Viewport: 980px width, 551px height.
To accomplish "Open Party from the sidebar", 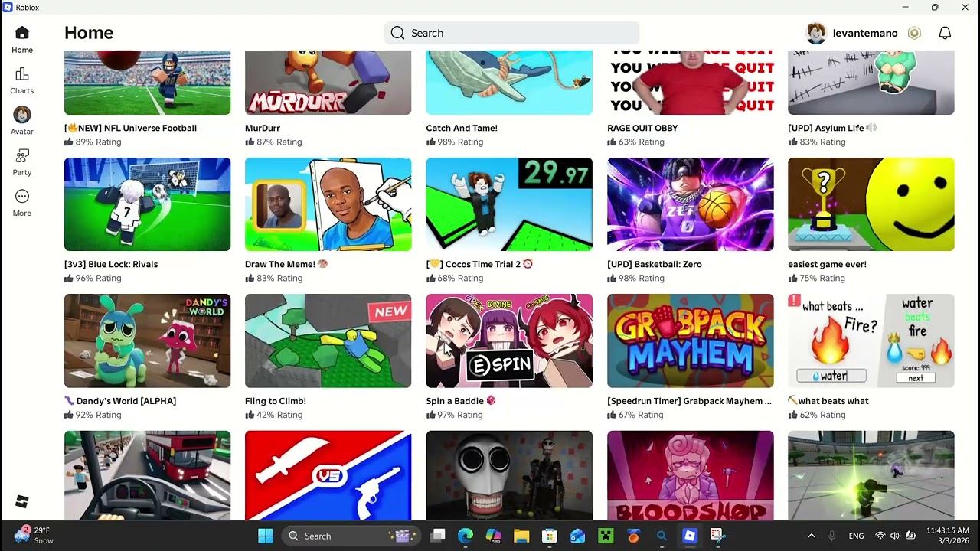I will [x=22, y=162].
